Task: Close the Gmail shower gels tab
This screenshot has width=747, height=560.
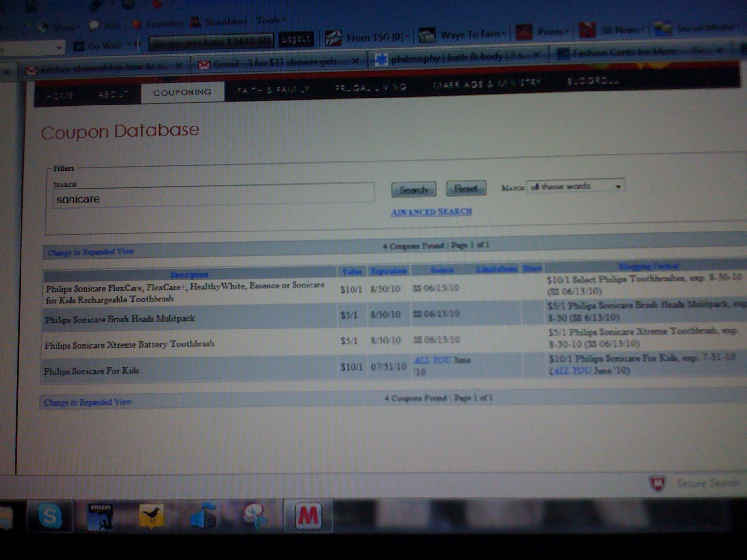Action: pos(355,61)
